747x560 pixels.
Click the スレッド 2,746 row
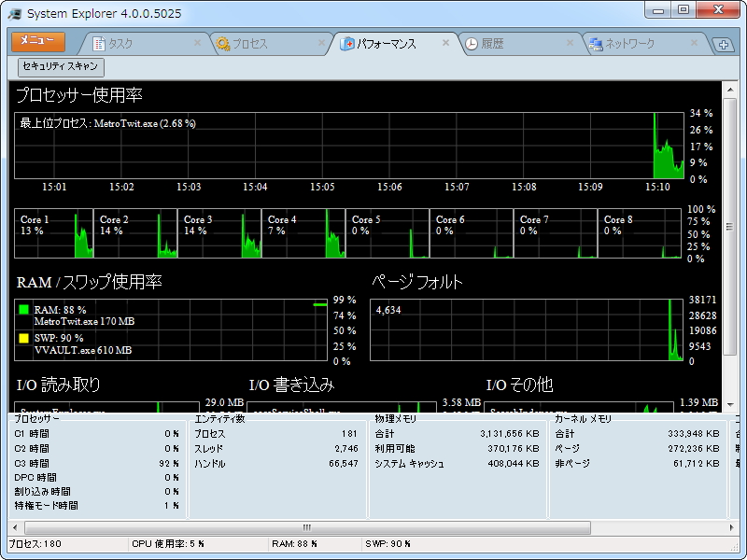[x=275, y=448]
